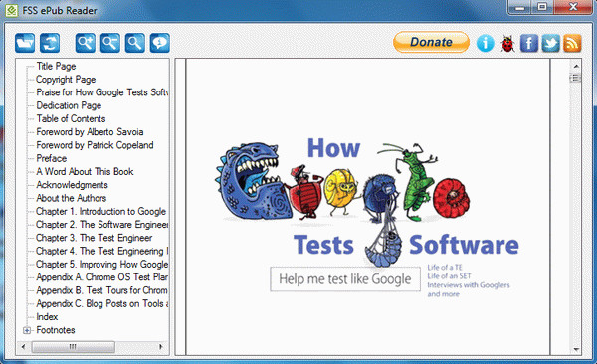
Task: Click the page view's scroll up arrow
Action: click(576, 66)
